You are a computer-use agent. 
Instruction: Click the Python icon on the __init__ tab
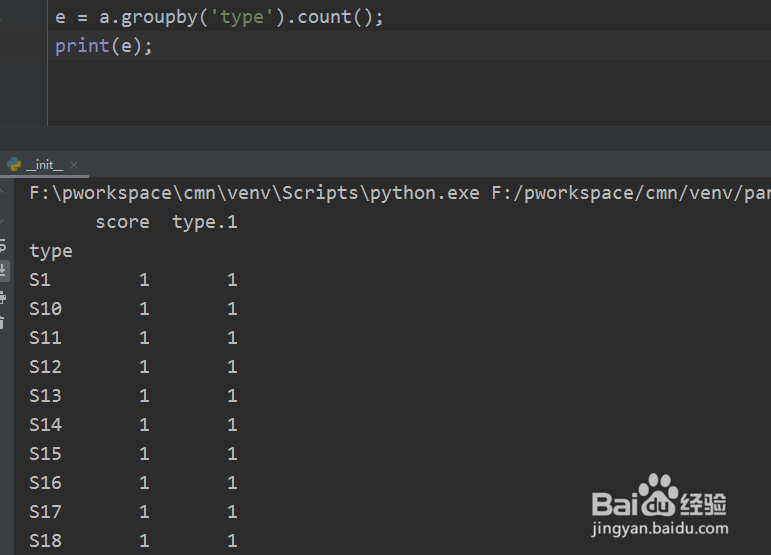click(14, 165)
